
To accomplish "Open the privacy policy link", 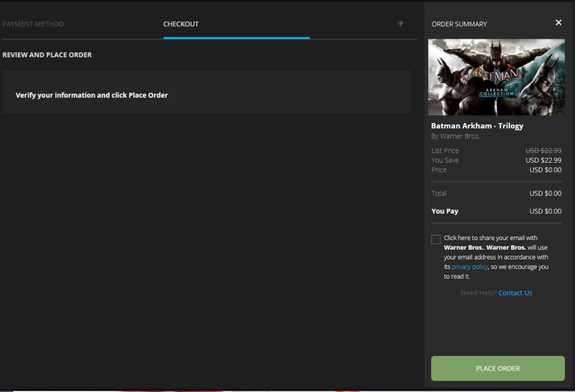I will (x=469, y=267).
